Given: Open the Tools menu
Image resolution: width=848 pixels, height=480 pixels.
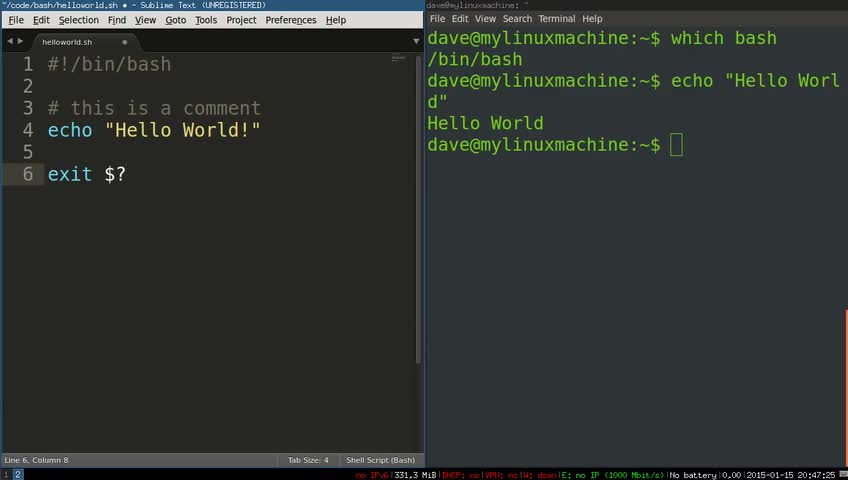Looking at the screenshot, I should 206,20.
